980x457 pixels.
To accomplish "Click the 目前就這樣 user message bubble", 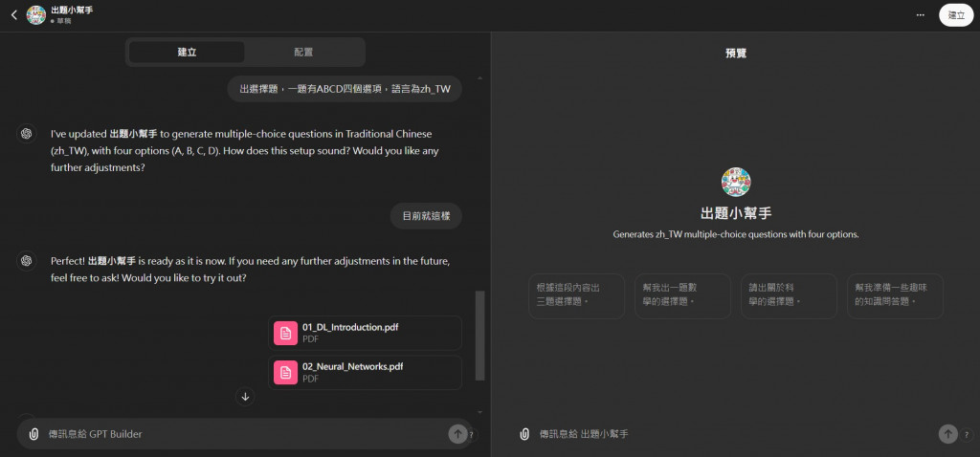I will pyautogui.click(x=426, y=216).
